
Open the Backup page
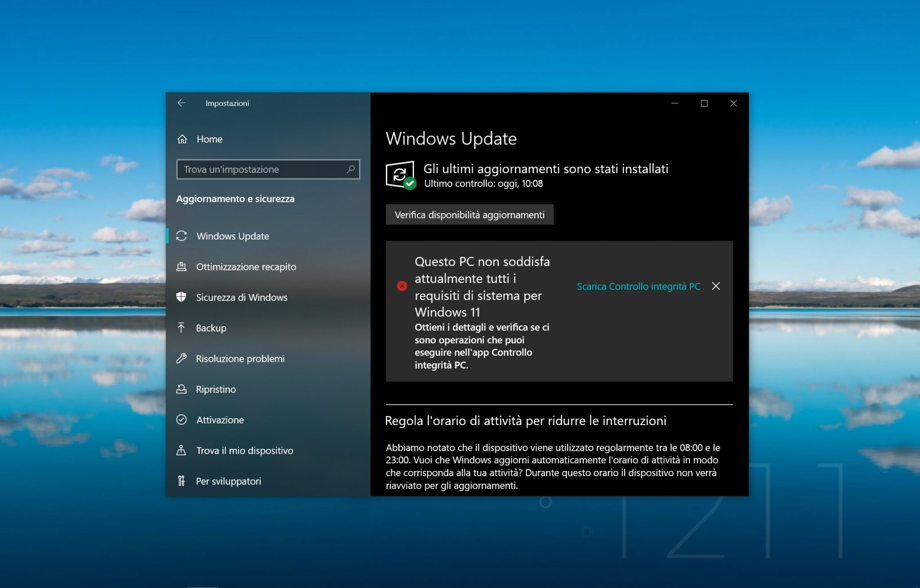(268, 328)
